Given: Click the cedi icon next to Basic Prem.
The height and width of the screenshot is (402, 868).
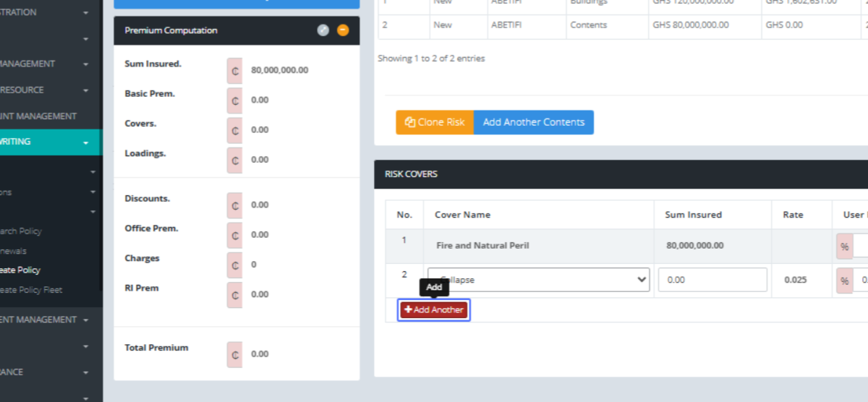Looking at the screenshot, I should 234,100.
